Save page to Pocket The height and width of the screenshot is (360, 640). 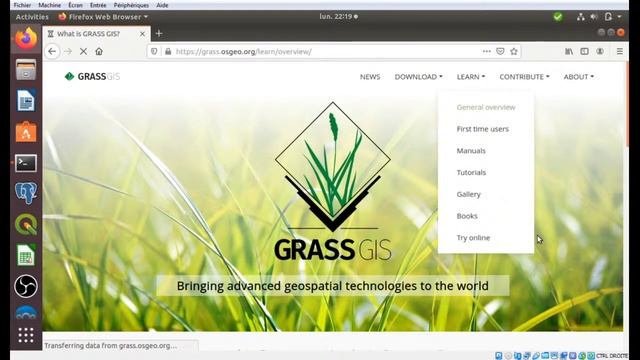pos(500,51)
